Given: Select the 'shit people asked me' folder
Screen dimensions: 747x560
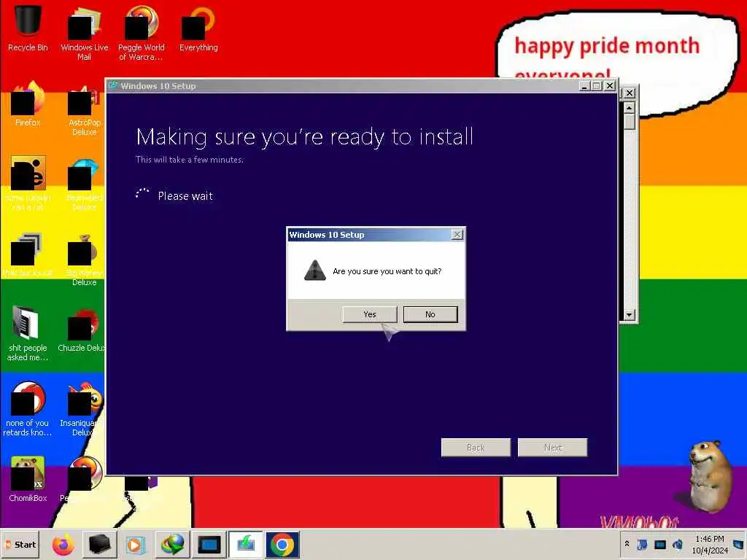Looking at the screenshot, I should tap(28, 333).
